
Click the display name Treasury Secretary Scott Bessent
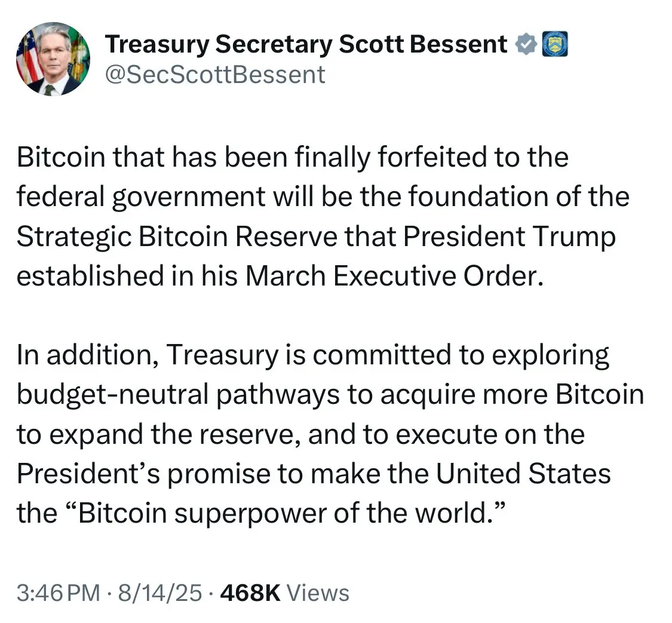pos(306,44)
